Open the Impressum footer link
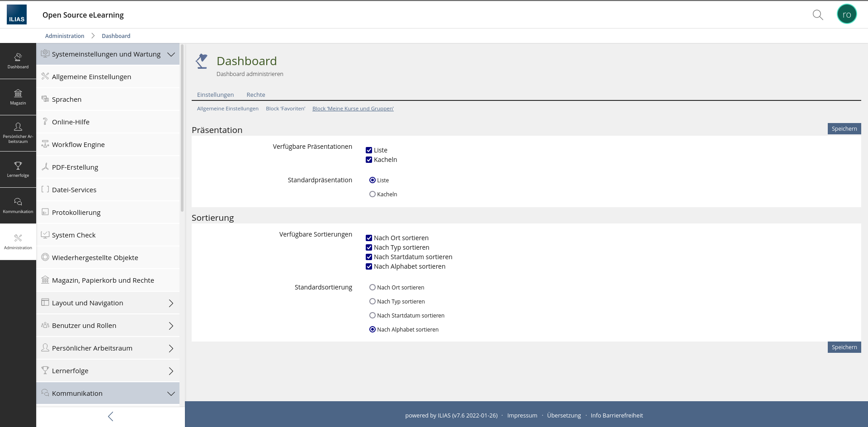The width and height of the screenshot is (868, 427). [x=522, y=415]
